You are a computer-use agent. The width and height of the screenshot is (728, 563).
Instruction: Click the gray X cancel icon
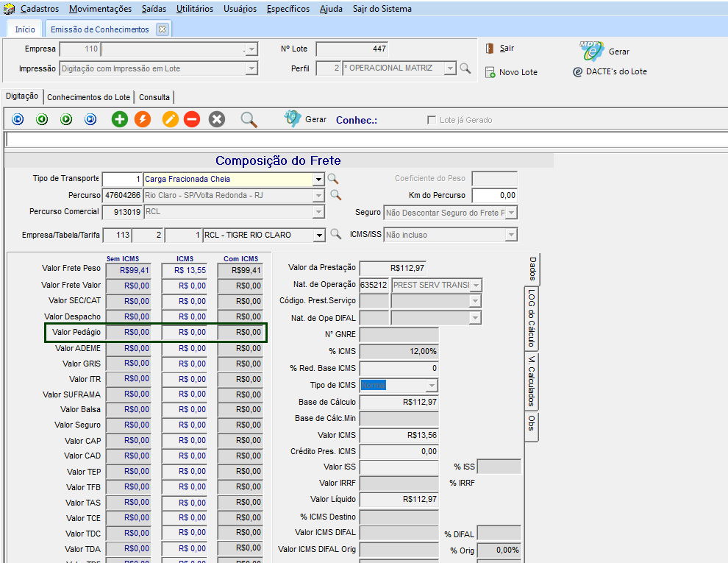tap(216, 119)
